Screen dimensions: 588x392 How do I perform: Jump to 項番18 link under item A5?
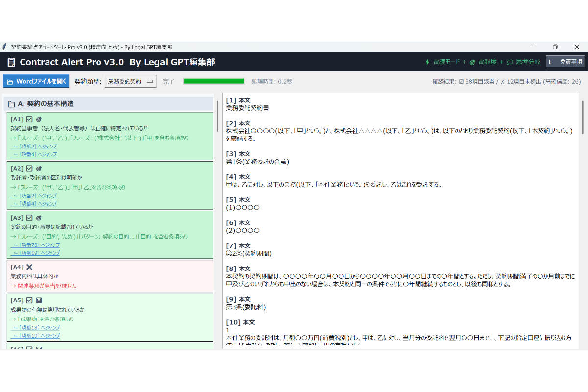pos(35,328)
